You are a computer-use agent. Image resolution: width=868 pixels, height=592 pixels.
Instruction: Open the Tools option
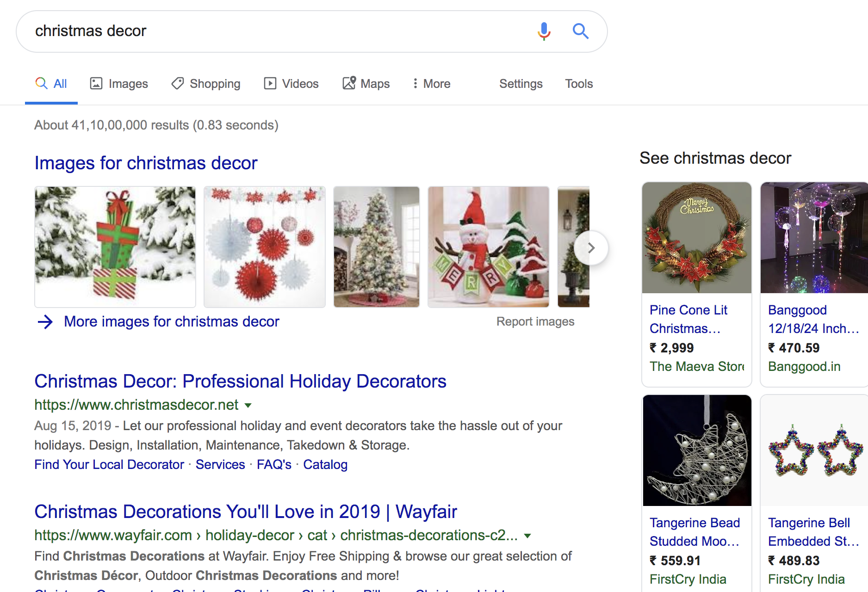click(x=578, y=84)
